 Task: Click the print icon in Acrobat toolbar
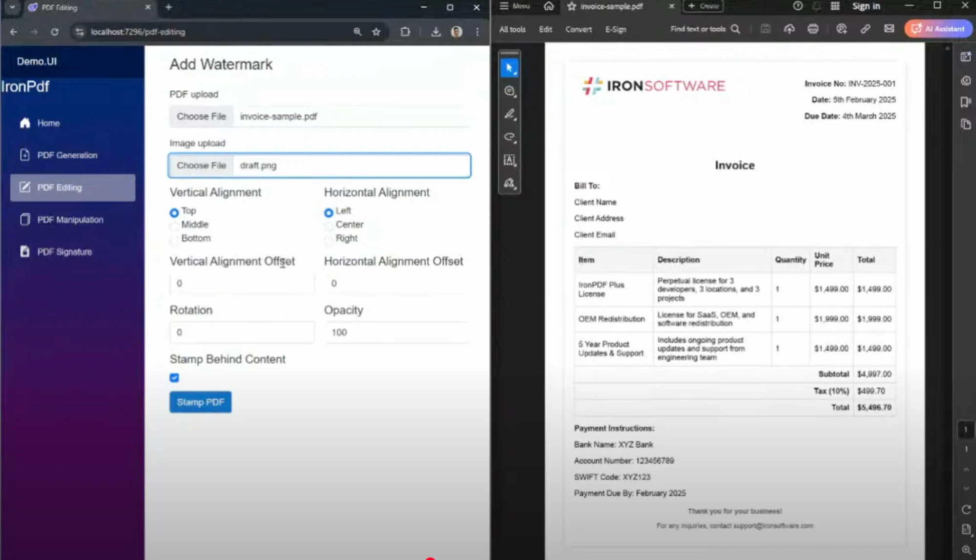(x=812, y=29)
